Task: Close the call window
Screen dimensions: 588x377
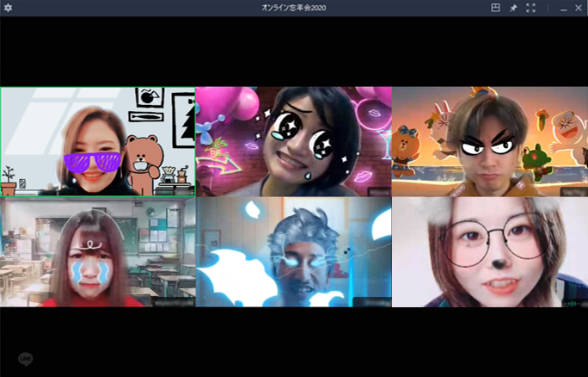Action: coord(579,8)
